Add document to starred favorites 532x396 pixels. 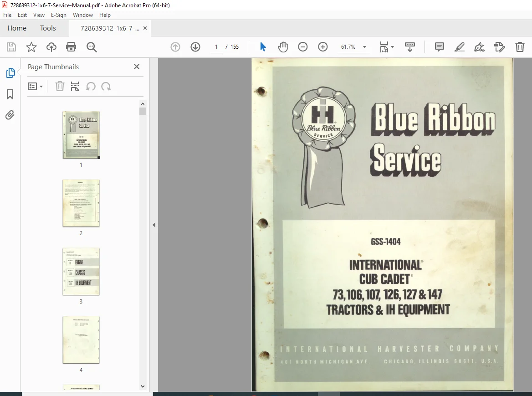tap(31, 47)
